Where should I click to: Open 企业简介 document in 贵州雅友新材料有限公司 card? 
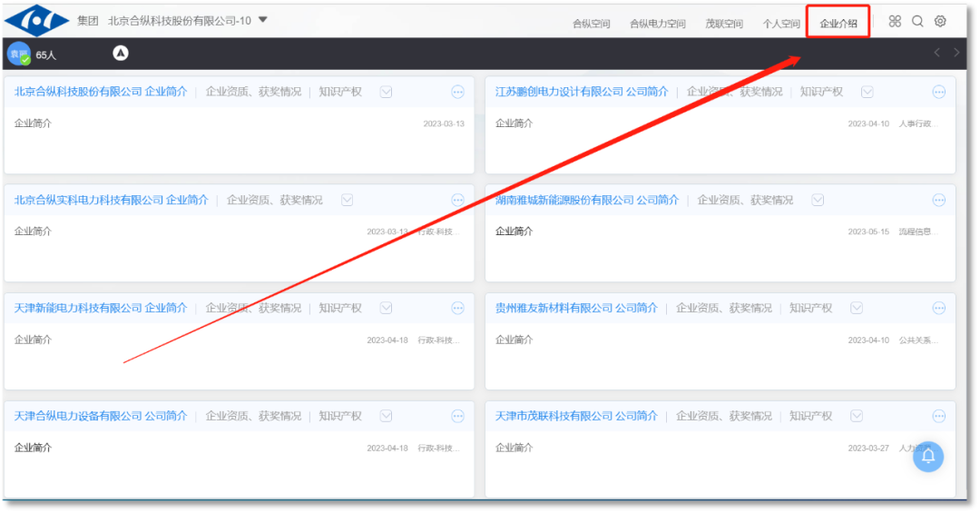pyautogui.click(x=514, y=340)
